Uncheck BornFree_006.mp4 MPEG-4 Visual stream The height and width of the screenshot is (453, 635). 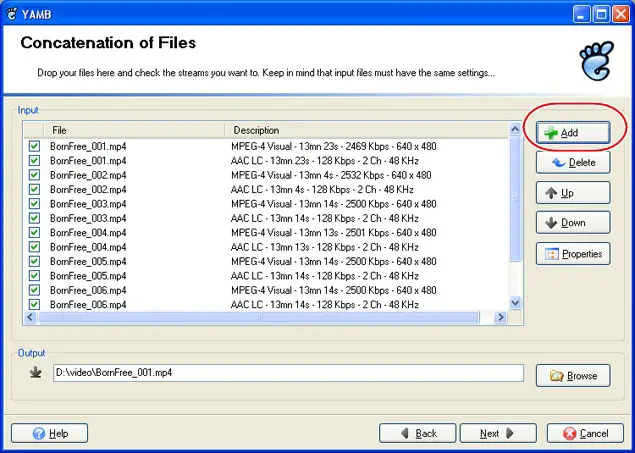[x=34, y=290]
